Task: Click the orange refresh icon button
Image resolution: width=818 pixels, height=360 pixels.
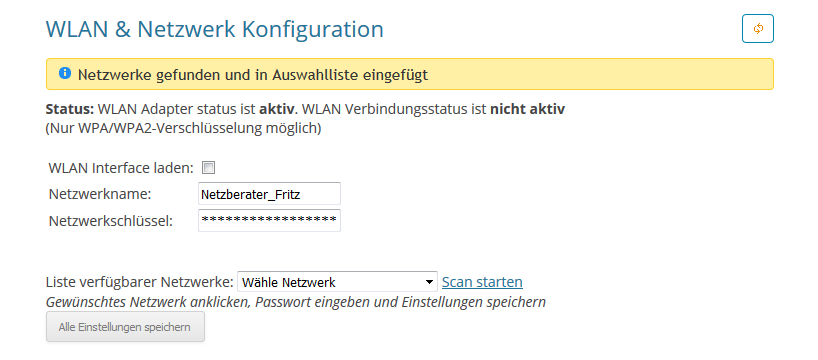Action: click(757, 29)
